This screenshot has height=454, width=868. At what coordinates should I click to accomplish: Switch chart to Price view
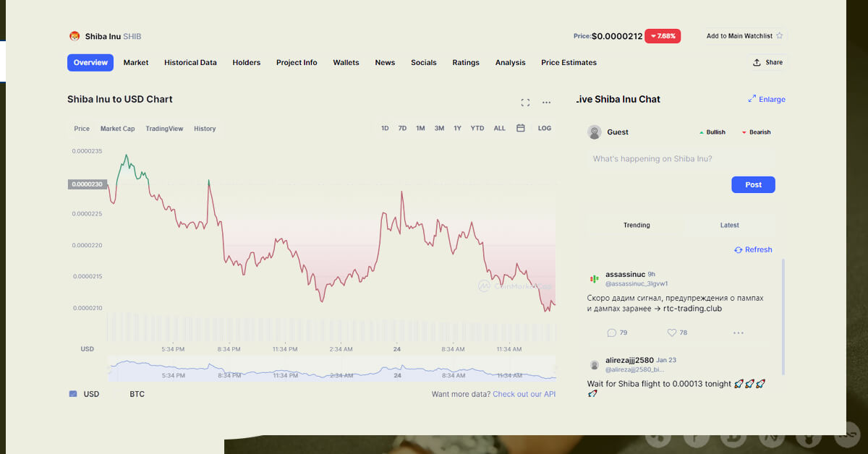point(82,129)
